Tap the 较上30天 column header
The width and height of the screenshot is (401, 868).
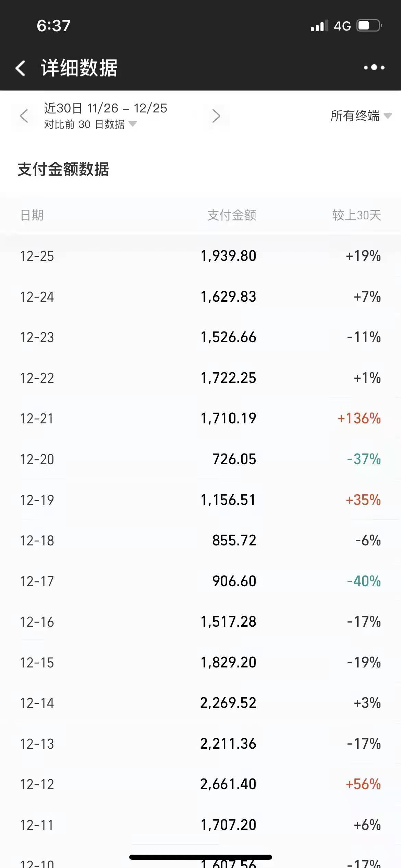(x=356, y=215)
